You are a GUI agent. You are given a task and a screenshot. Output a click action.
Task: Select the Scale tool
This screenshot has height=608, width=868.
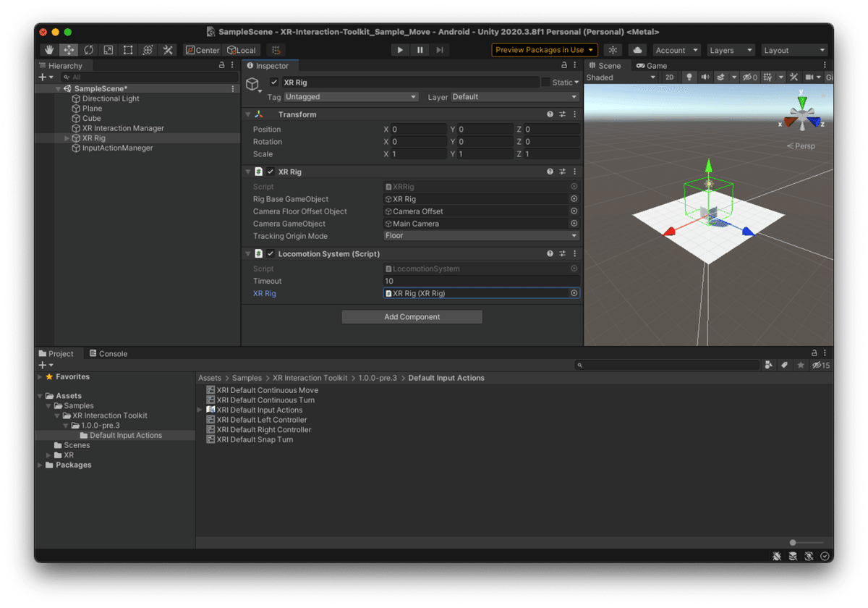(x=109, y=50)
